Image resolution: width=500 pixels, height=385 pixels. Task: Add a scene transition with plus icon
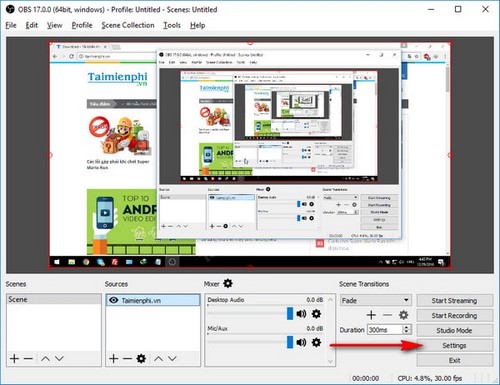[x=371, y=315]
